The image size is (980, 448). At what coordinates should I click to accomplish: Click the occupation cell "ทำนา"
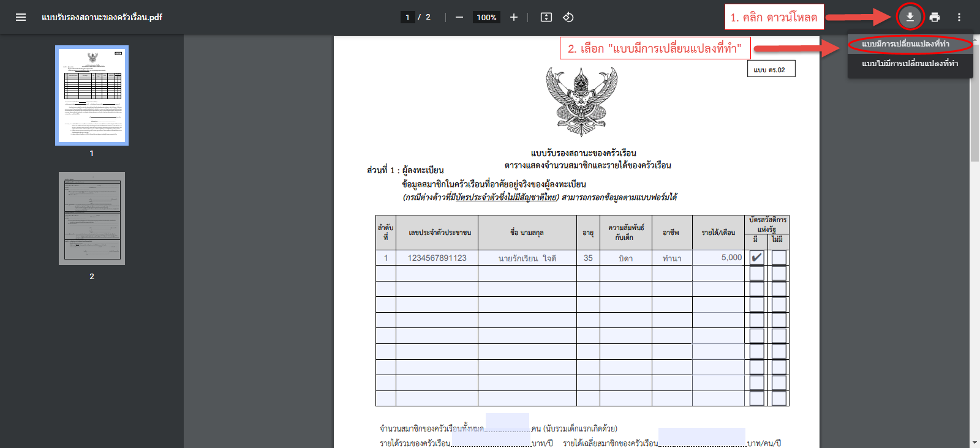pos(672,258)
